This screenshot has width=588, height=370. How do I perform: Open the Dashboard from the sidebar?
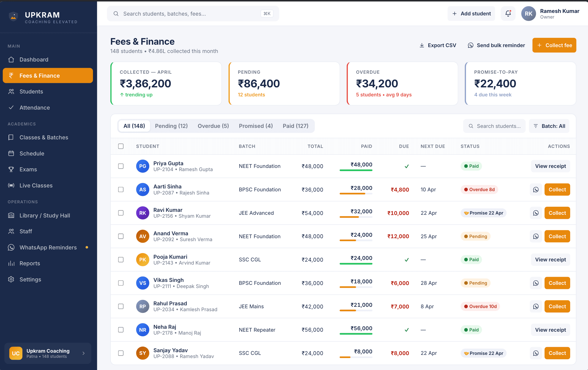34,59
